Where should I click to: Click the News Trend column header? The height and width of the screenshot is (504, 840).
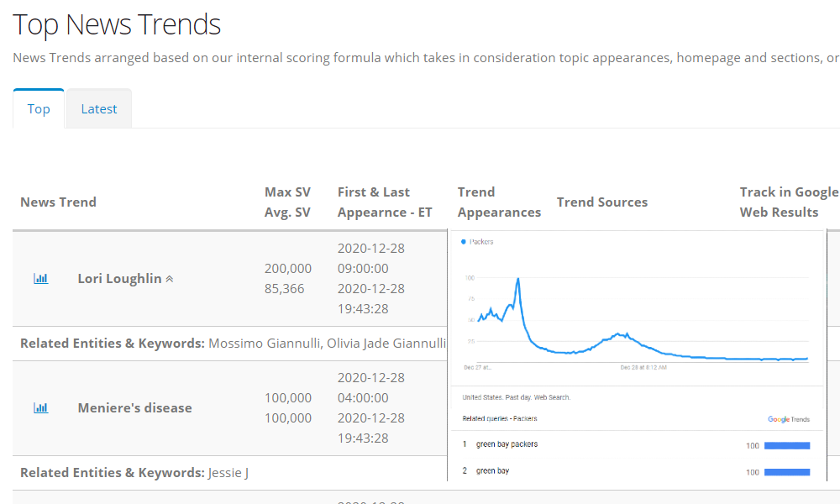(x=58, y=202)
